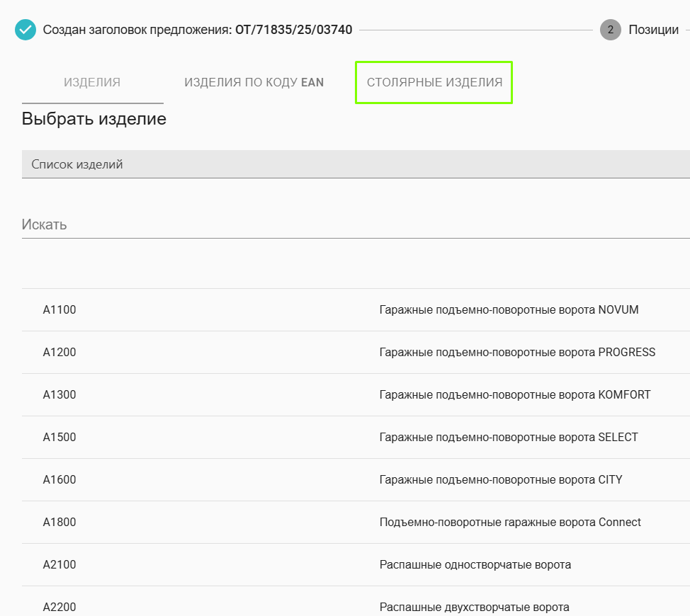Click the Искать search field

(356, 225)
